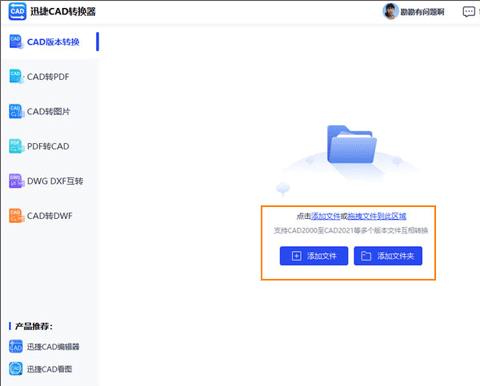Click the 迅捷CAD转换器 title text

click(63, 12)
